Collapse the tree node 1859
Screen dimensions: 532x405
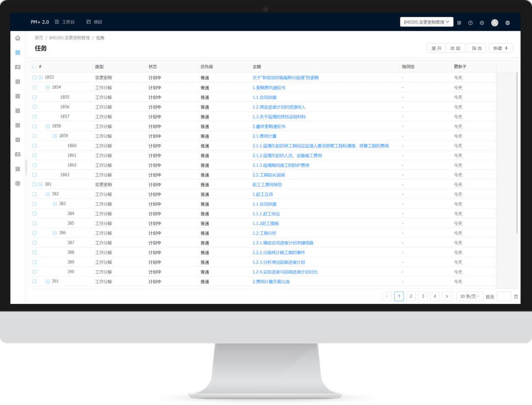point(55,136)
